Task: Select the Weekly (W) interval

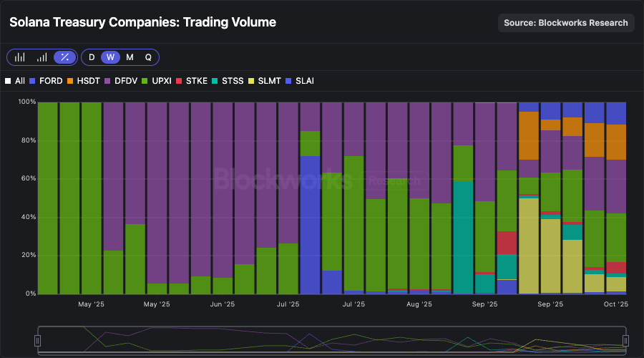Action: tap(110, 57)
